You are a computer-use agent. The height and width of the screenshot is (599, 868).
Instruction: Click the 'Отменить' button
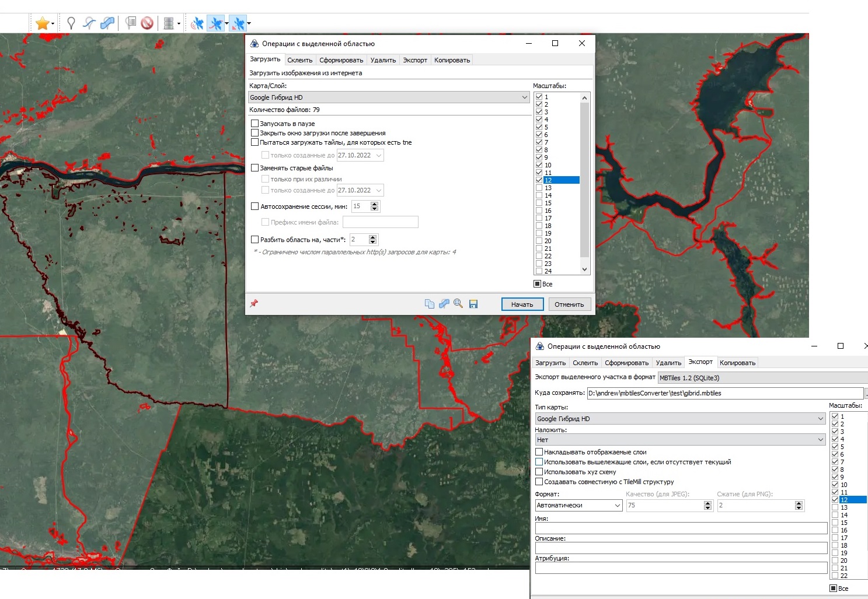click(569, 304)
